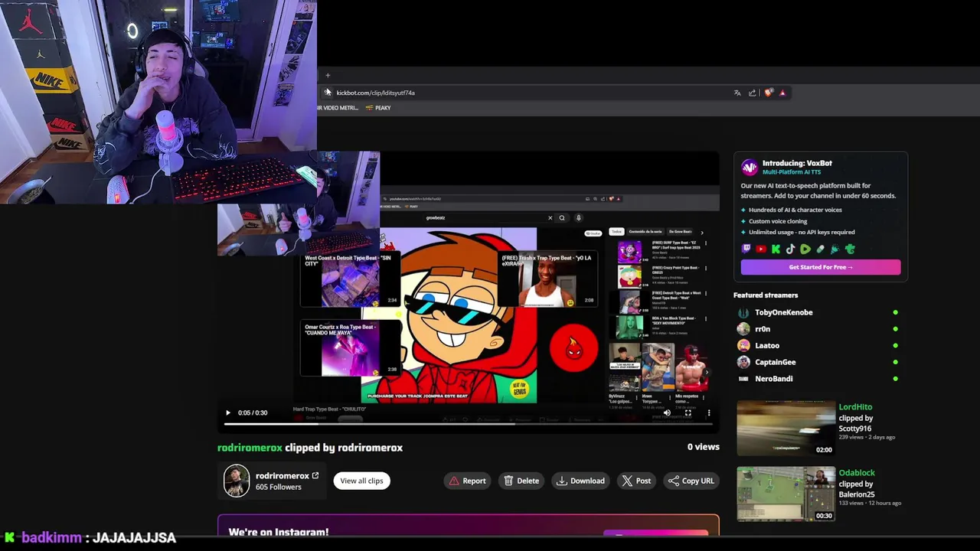Click the pill-shaped platform icon in VoxBot card
The height and width of the screenshot is (551, 980).
point(820,249)
